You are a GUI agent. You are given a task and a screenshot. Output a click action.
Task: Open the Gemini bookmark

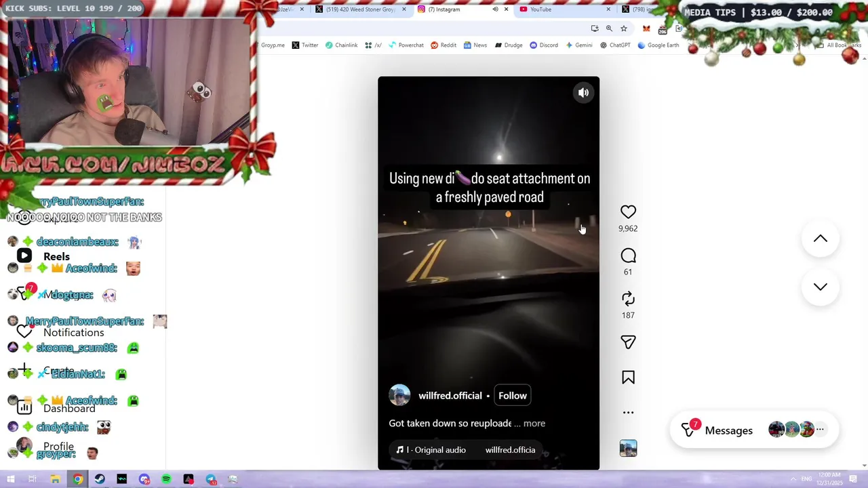tap(579, 45)
